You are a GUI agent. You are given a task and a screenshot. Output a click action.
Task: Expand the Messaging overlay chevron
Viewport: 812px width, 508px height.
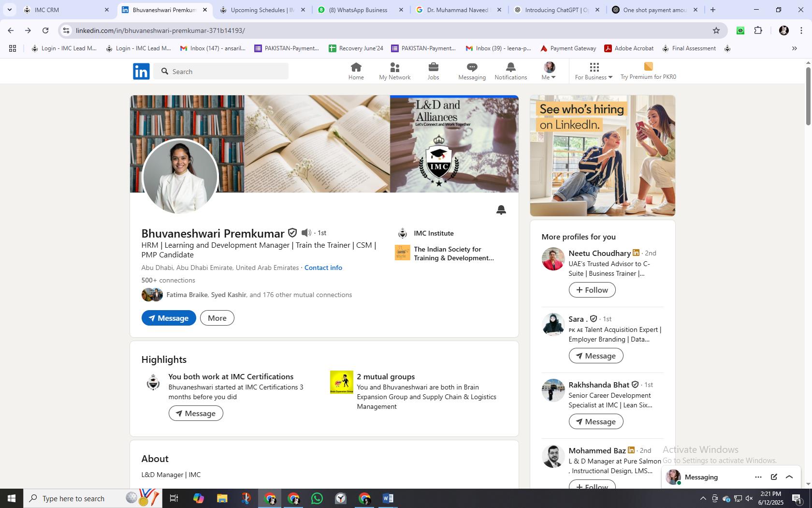(x=789, y=477)
